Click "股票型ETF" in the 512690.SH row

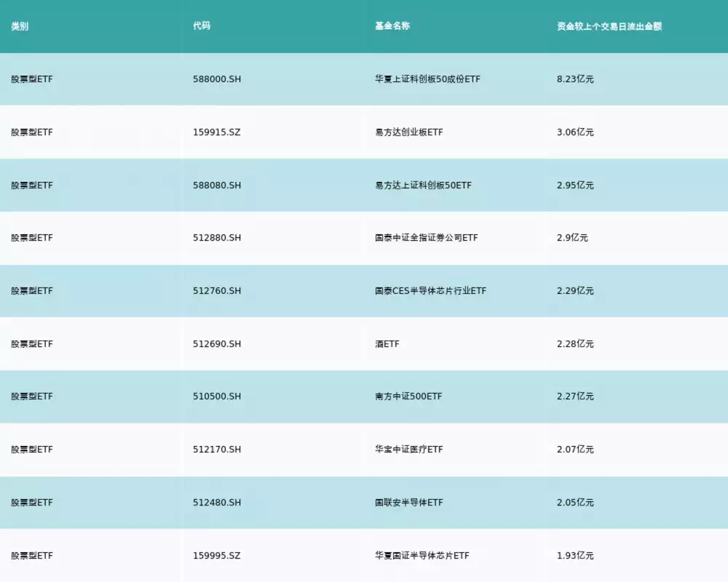point(32,344)
